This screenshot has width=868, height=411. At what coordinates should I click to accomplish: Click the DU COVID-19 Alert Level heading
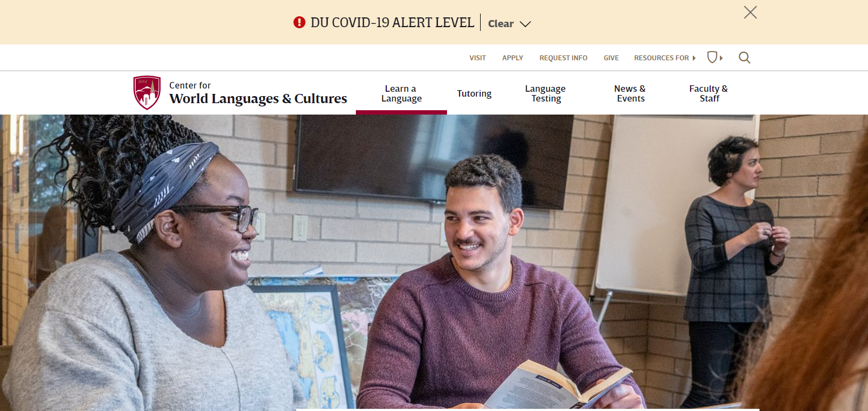392,22
